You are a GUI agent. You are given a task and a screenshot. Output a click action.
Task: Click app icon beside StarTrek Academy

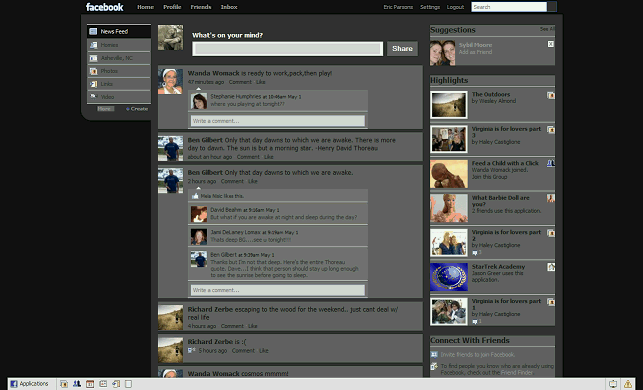pyautogui.click(x=551, y=267)
